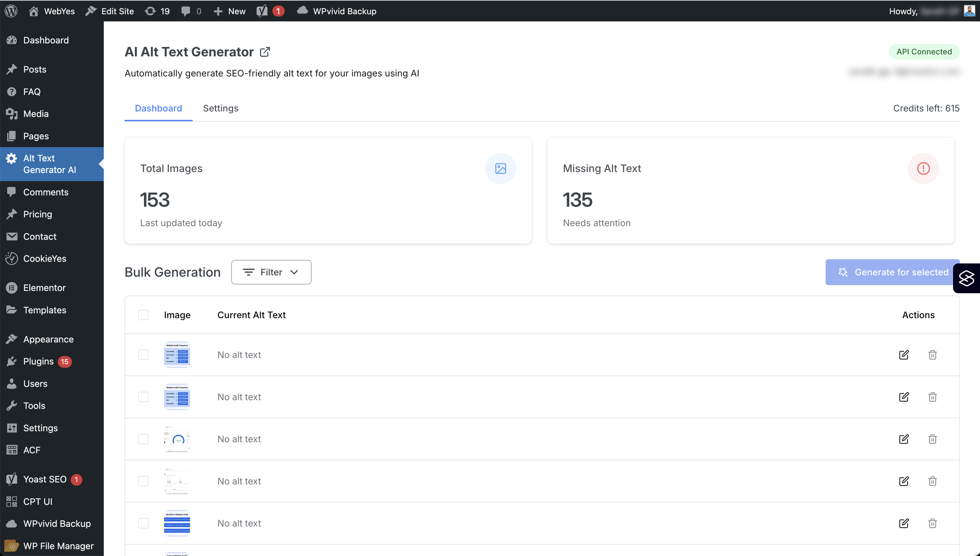Select all images with header checkbox
Screen dimensions: 980x556
(x=143, y=315)
